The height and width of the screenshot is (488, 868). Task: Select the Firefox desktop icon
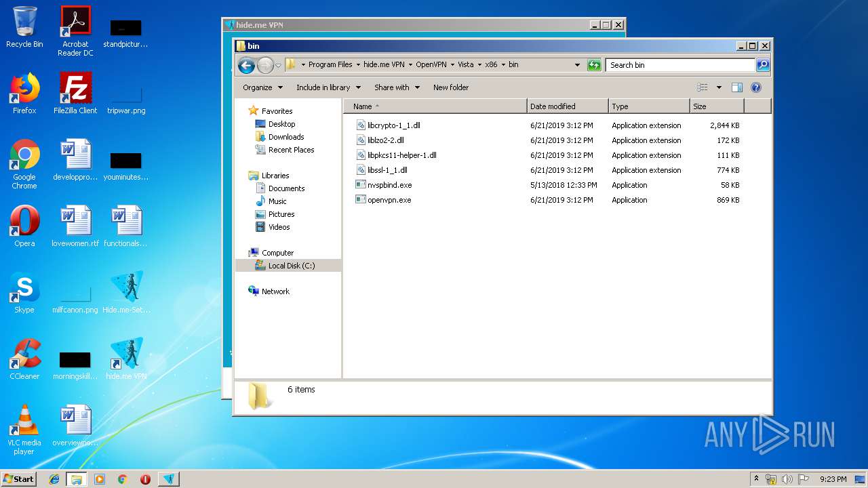tap(24, 94)
